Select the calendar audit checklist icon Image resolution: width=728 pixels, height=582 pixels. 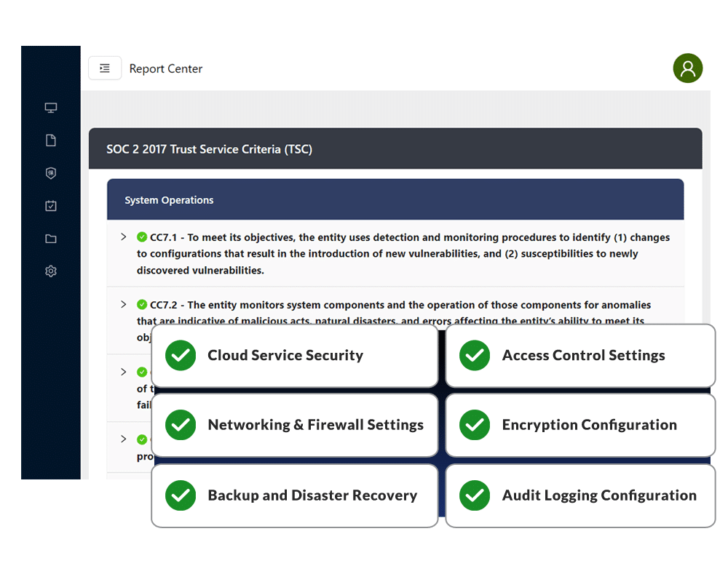(x=51, y=205)
